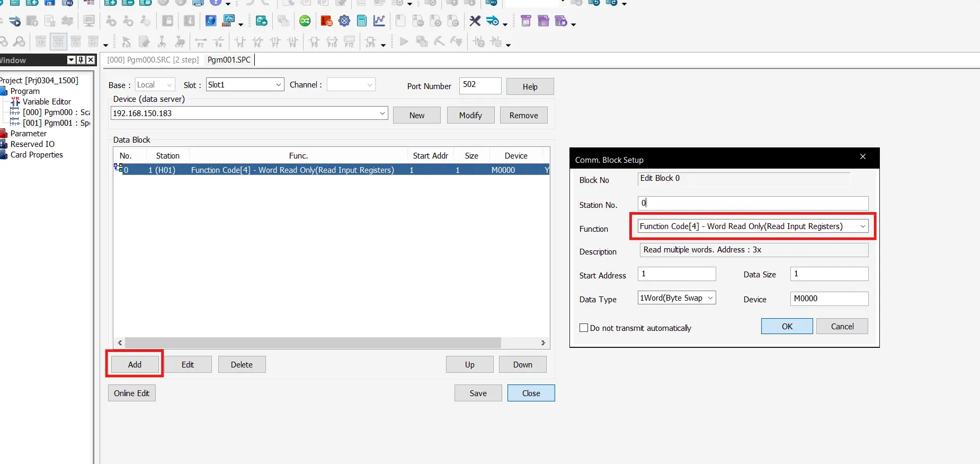
Task: Expand the Data Type dropdown
Action: point(710,298)
